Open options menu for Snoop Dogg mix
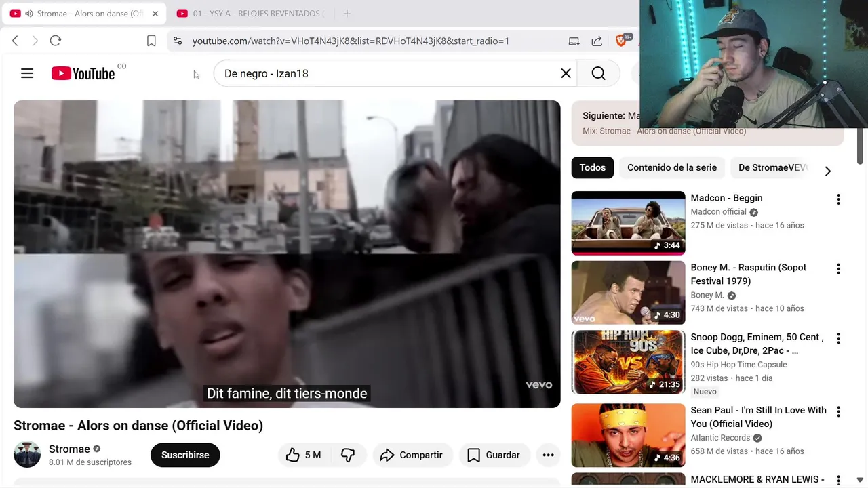The image size is (868, 488). (838, 338)
